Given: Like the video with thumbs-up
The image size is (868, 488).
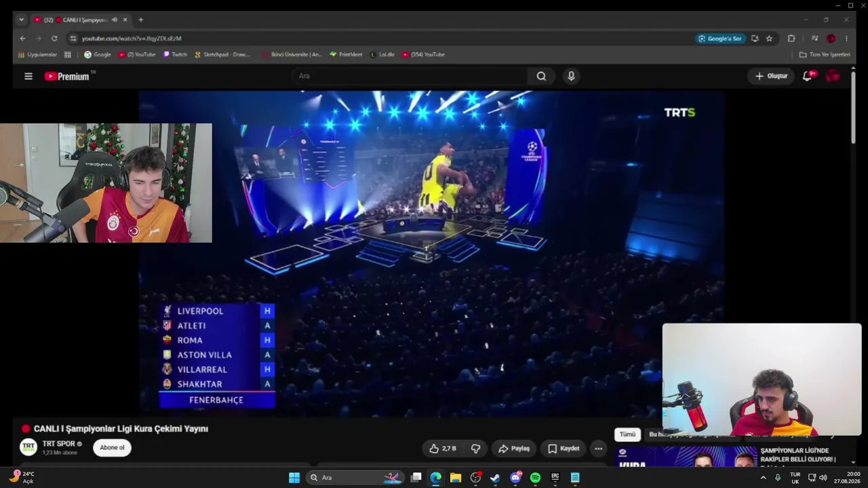Looking at the screenshot, I should pos(442,449).
